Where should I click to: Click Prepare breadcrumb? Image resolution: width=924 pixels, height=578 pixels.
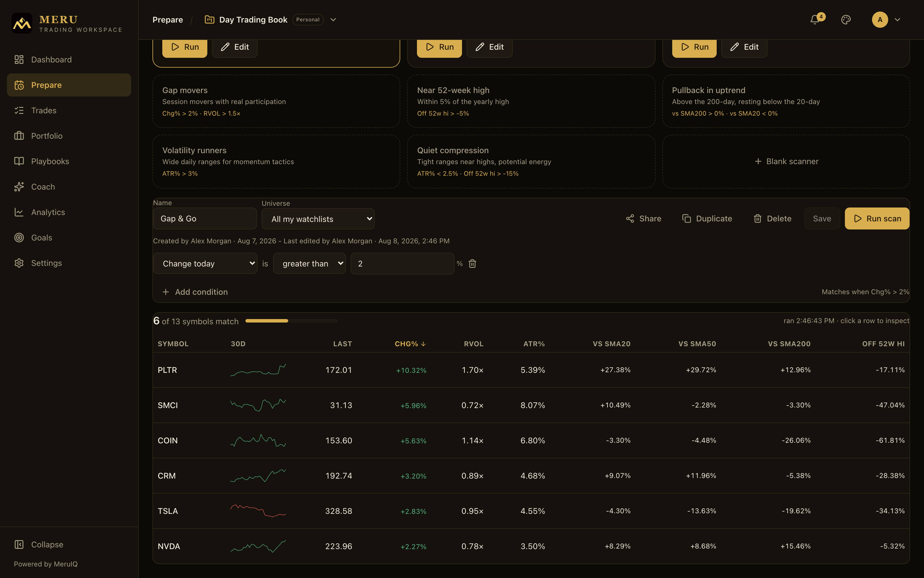167,19
